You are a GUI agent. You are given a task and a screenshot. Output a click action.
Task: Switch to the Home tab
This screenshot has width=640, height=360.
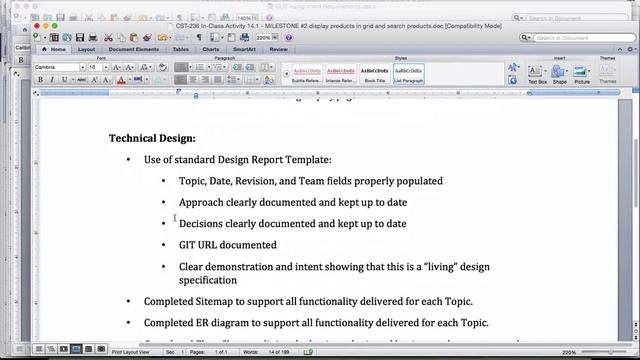pyautogui.click(x=54, y=49)
